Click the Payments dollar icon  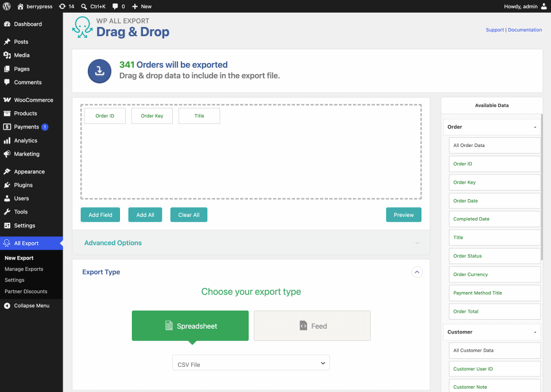(7, 127)
